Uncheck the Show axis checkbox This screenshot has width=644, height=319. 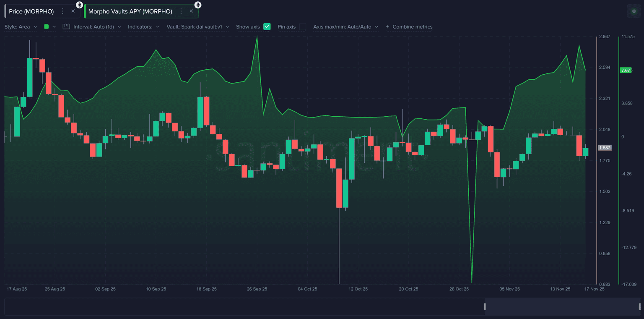267,26
